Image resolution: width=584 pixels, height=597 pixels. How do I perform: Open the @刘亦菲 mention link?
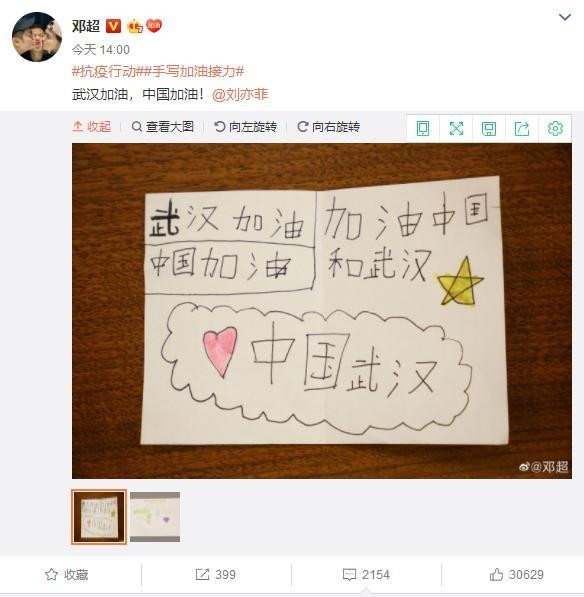240,94
